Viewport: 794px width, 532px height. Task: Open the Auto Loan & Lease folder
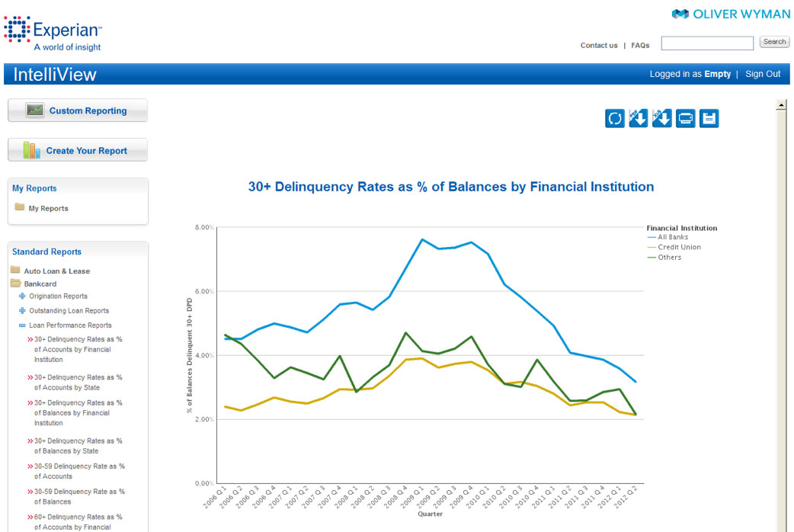(x=56, y=271)
